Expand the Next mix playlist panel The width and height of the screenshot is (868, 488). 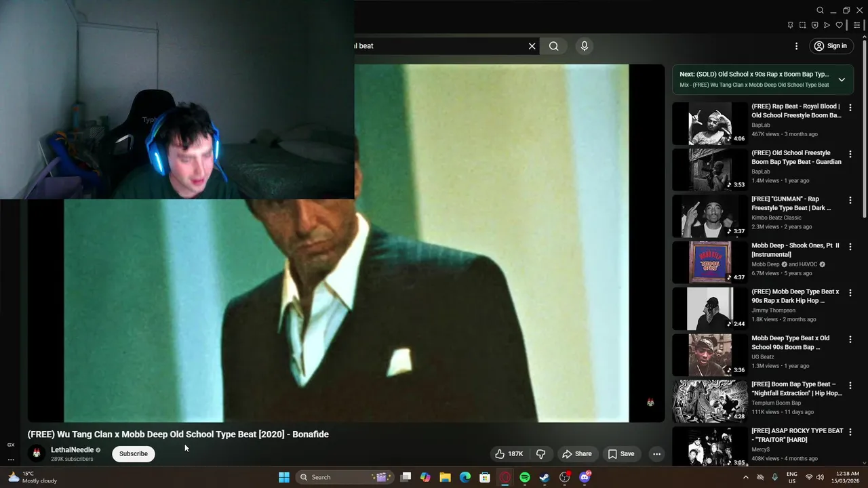coord(842,79)
